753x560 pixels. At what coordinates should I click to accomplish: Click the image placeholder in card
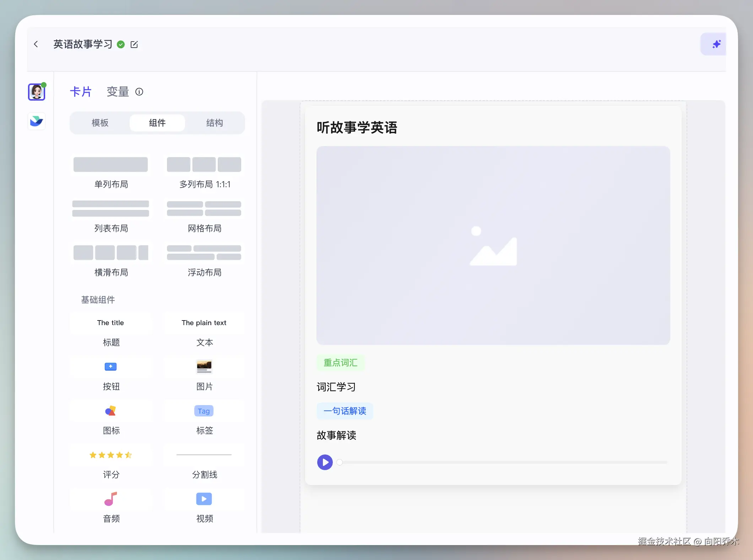tap(493, 245)
